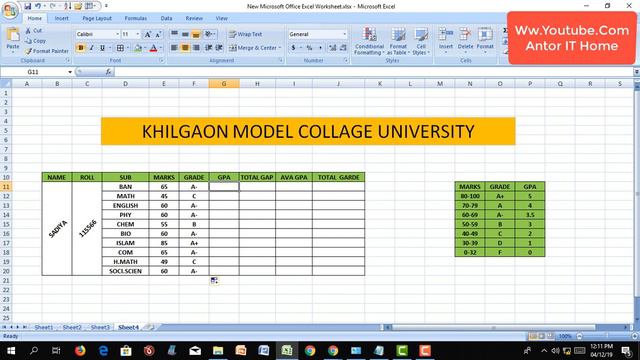Toggle Italic formatting

[x=91, y=48]
